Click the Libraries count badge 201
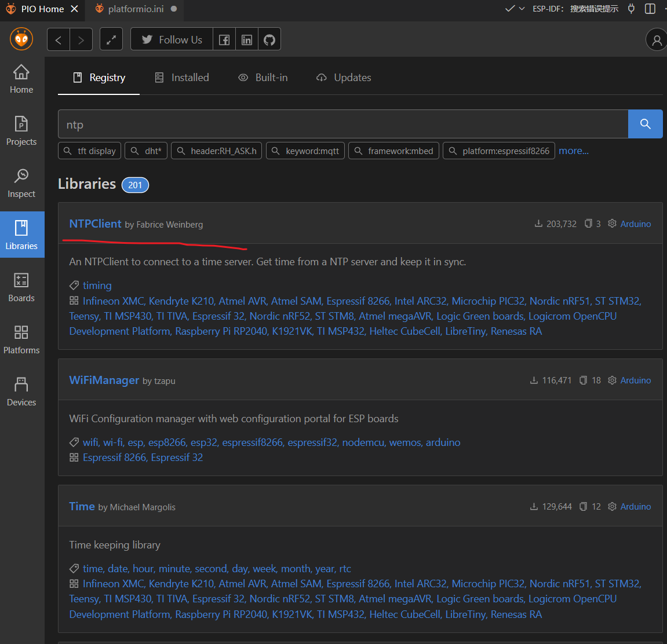The width and height of the screenshot is (667, 644). click(x=135, y=185)
